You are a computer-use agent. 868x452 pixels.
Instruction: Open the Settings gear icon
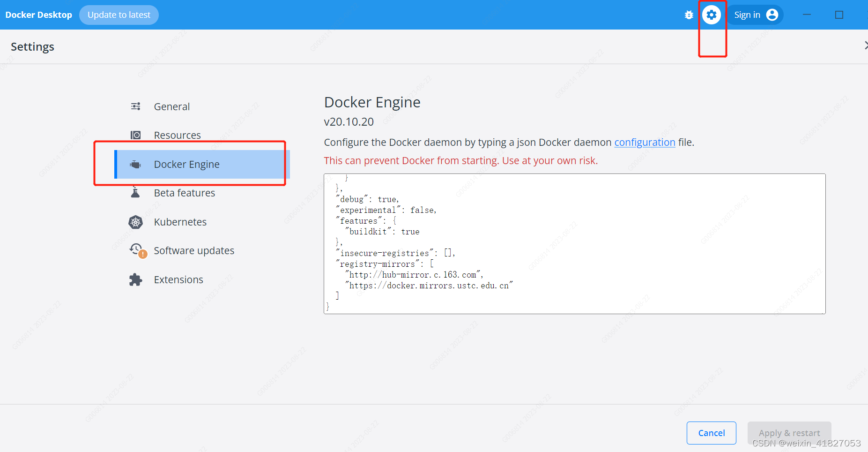click(712, 15)
